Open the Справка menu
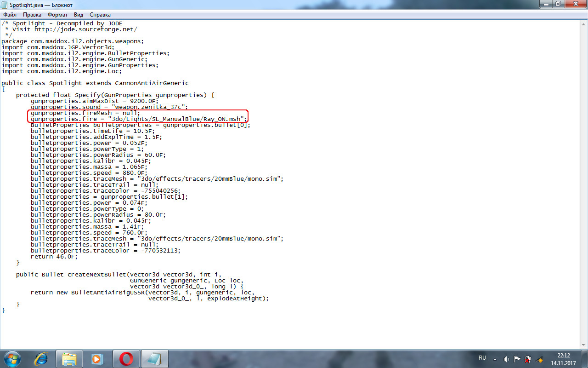Viewport: 588px width, 368px height. pos(100,15)
